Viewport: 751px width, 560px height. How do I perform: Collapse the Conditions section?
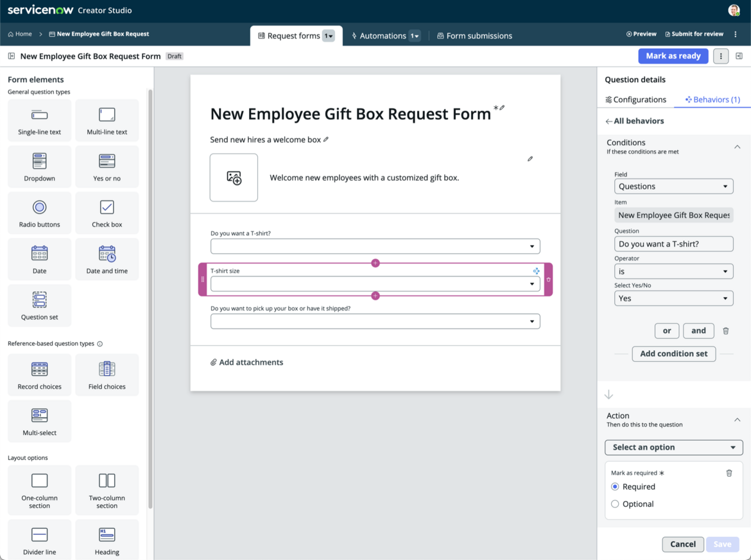pos(737,147)
